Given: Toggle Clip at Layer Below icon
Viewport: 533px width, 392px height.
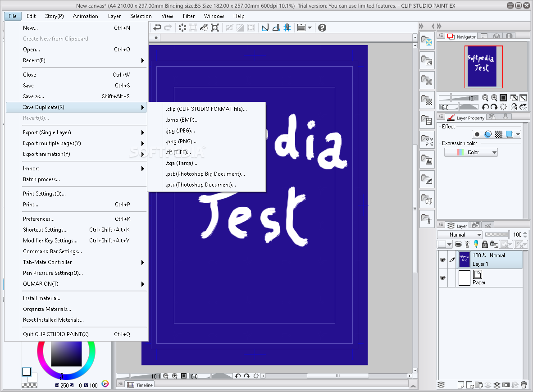Looking at the screenshot, I should point(458,244).
